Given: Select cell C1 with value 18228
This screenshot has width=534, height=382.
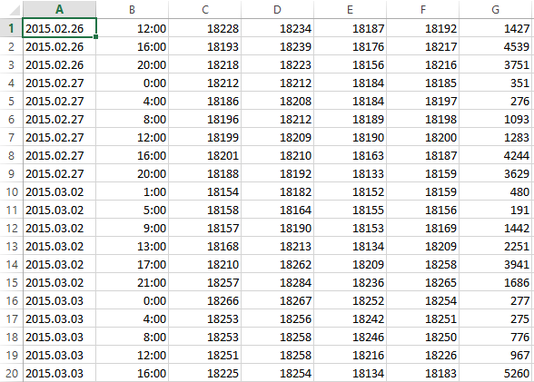Looking at the screenshot, I should (x=205, y=28).
